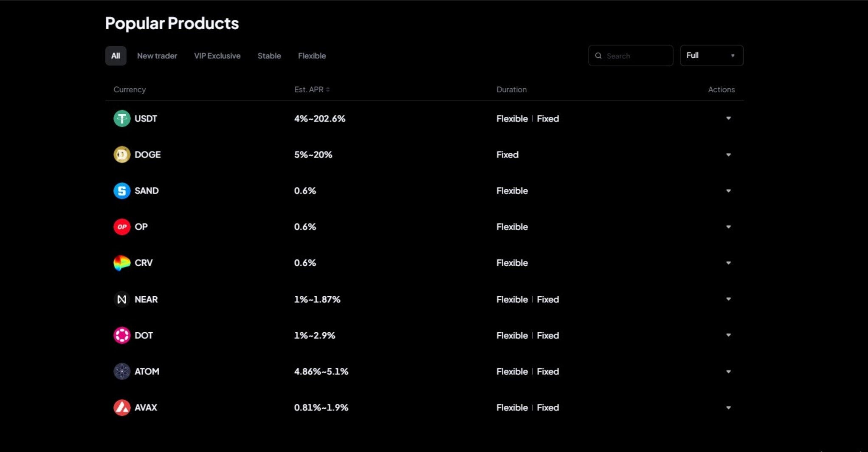Expand the DOGE row arrow
This screenshot has height=452, width=868.
(728, 154)
